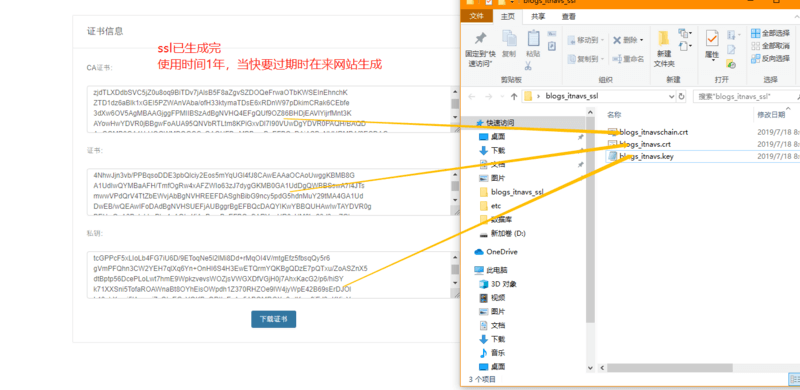Click Invert selection (反向选择) in ribbon

click(770, 59)
